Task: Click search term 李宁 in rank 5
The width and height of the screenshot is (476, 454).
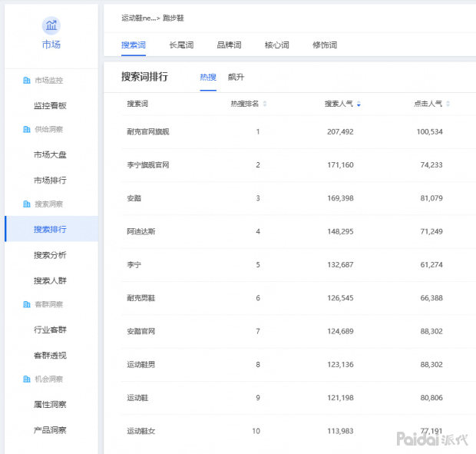Action: (x=134, y=265)
